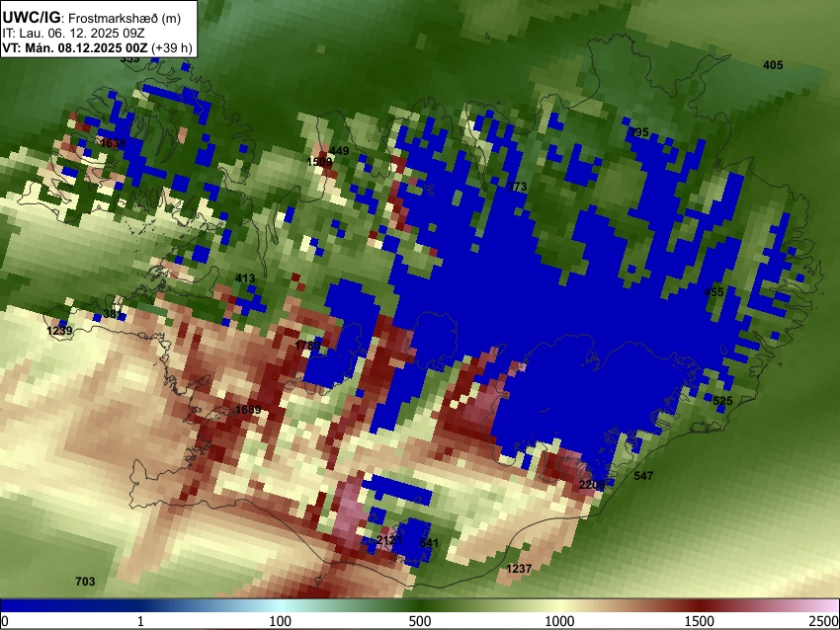Screen dimensions: 840x630
Task: Click the color scale tick label 2500
Action: tap(824, 621)
